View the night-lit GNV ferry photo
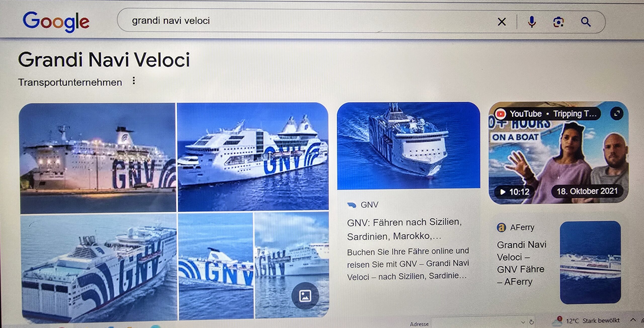 pos(98,158)
